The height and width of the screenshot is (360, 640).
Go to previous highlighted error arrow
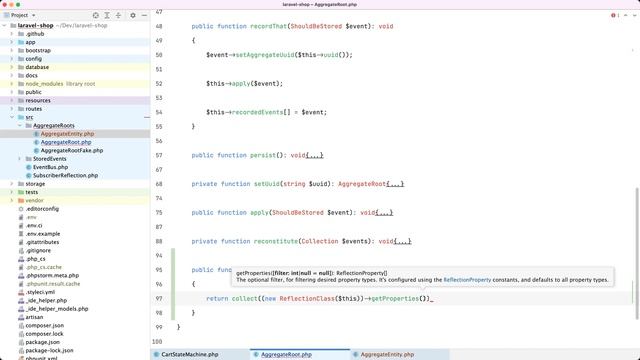(626, 16)
